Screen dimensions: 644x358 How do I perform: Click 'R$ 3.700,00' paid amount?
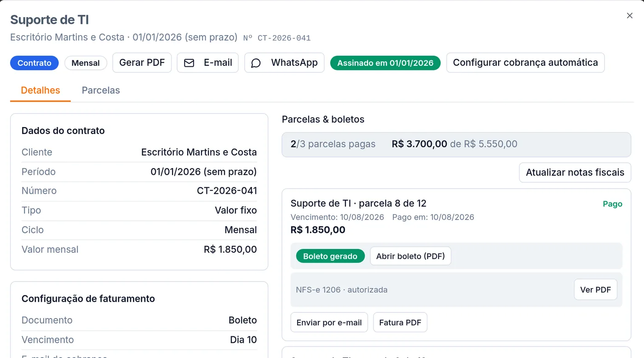pyautogui.click(x=420, y=144)
